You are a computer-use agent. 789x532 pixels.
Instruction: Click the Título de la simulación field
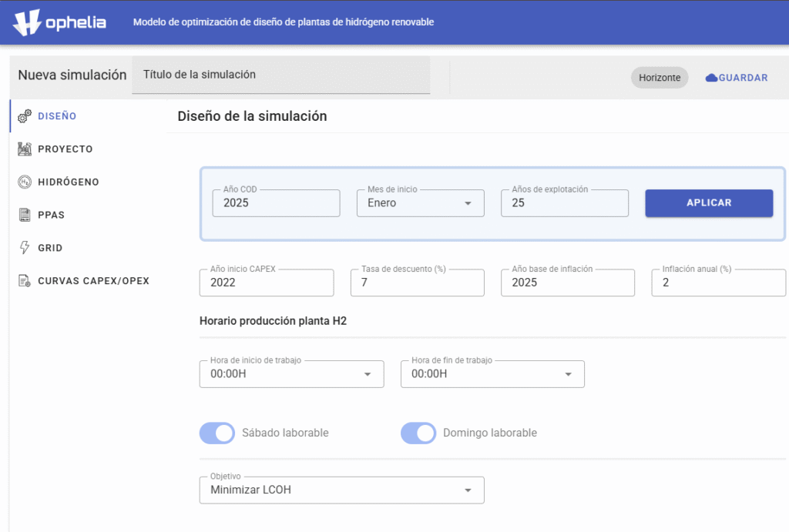280,75
